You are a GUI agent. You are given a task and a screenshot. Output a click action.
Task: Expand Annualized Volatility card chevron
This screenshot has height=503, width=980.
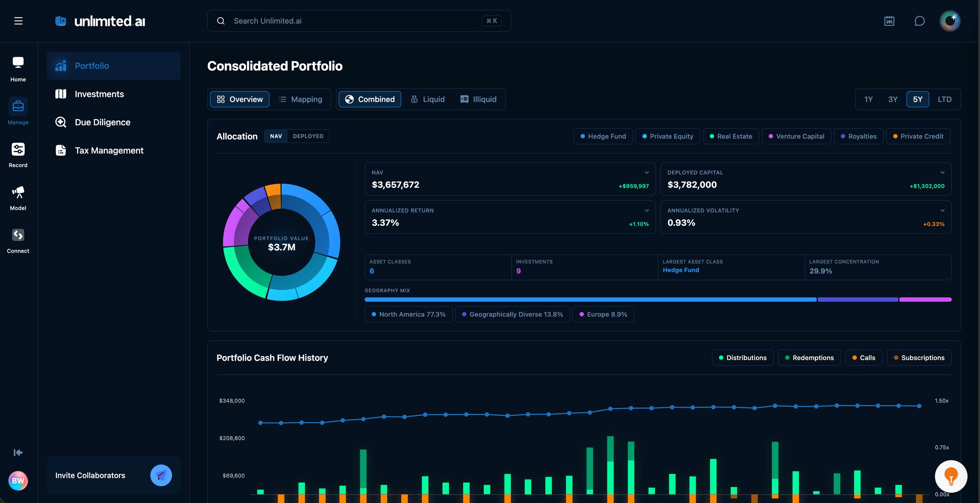[x=942, y=211]
